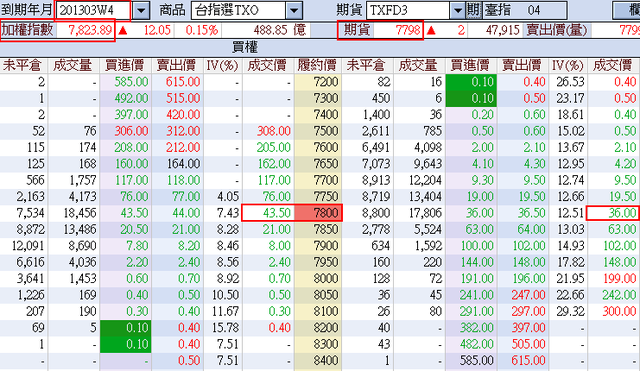The width and height of the screenshot is (640, 371).
Task: Click call last price 162.00 at 7650
Action: coord(273,164)
